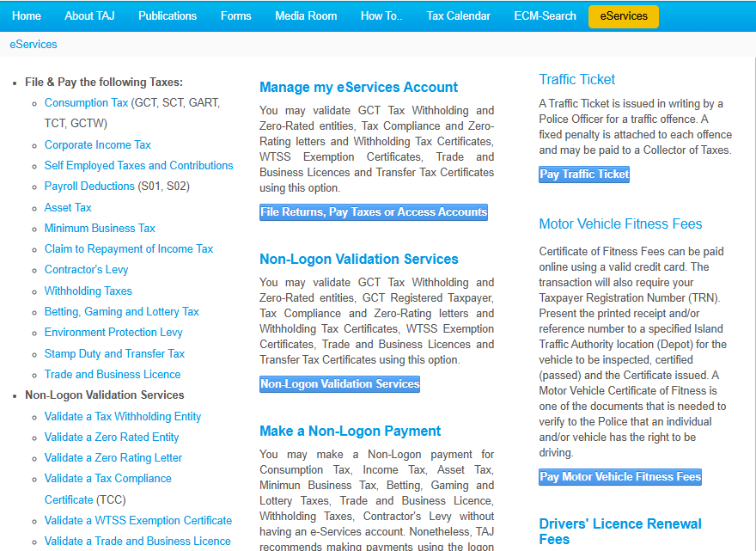Go to the Publications menu
The width and height of the screenshot is (756, 551).
[x=168, y=16]
